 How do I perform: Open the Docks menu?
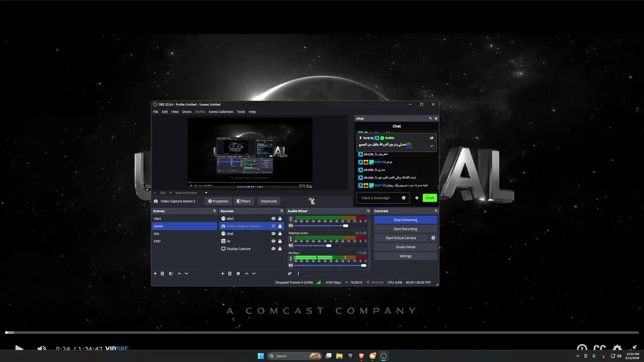187,112
